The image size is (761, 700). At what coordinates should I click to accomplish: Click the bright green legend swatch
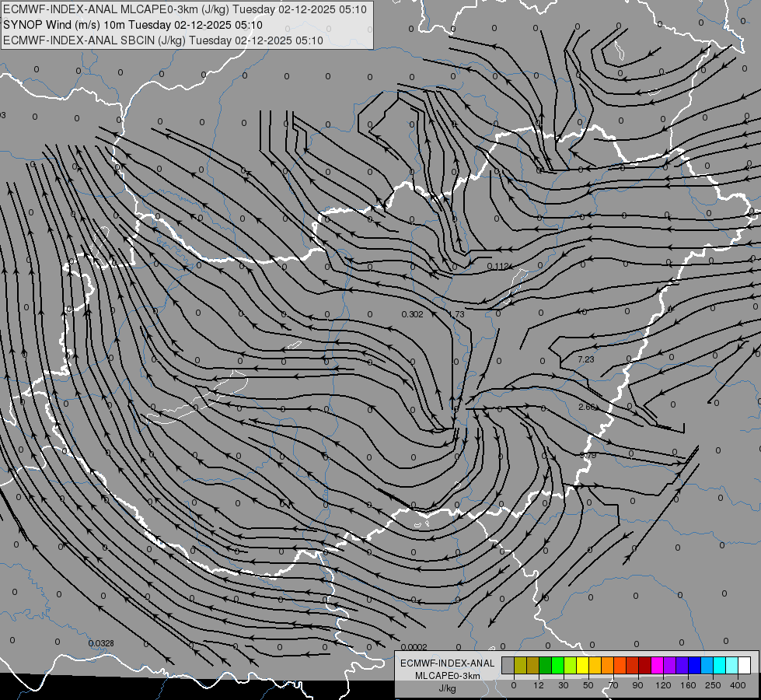557,665
